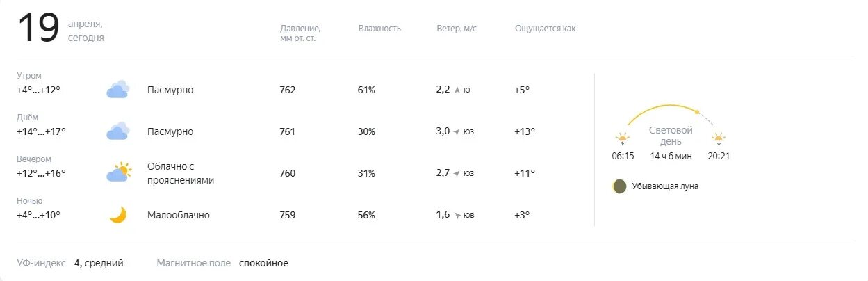Click the night southeast wind arrow
Image resolution: width=868 pixels, height=281 pixels.
pos(457,215)
